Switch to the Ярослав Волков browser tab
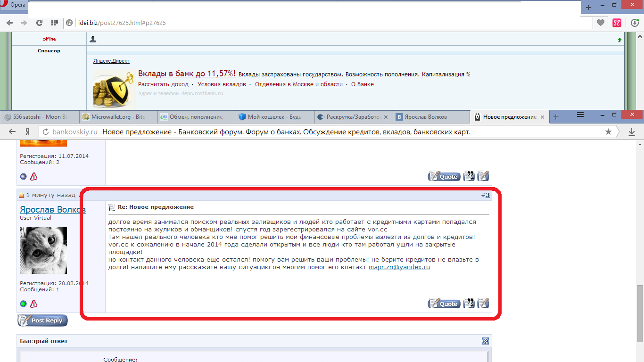 coord(430,117)
